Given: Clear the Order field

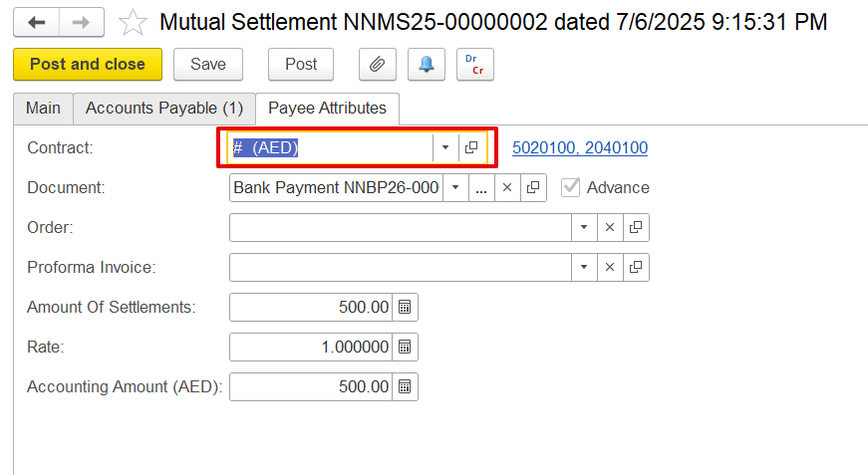Looking at the screenshot, I should tap(610, 227).
